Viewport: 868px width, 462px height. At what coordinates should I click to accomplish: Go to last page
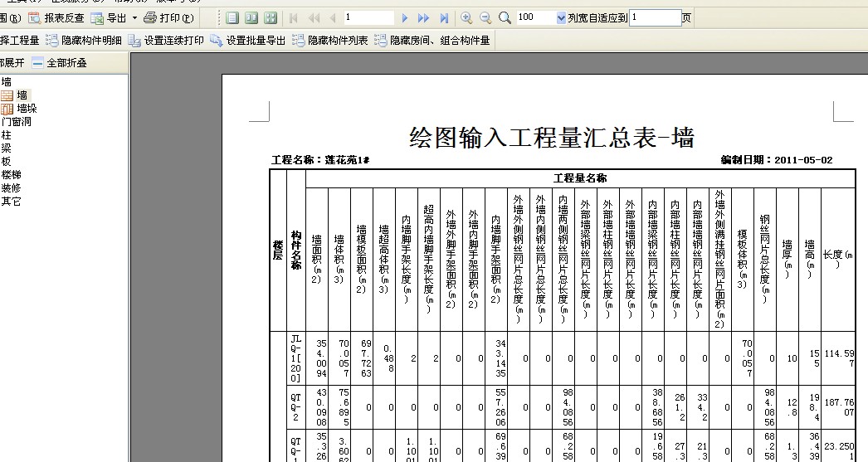(444, 18)
